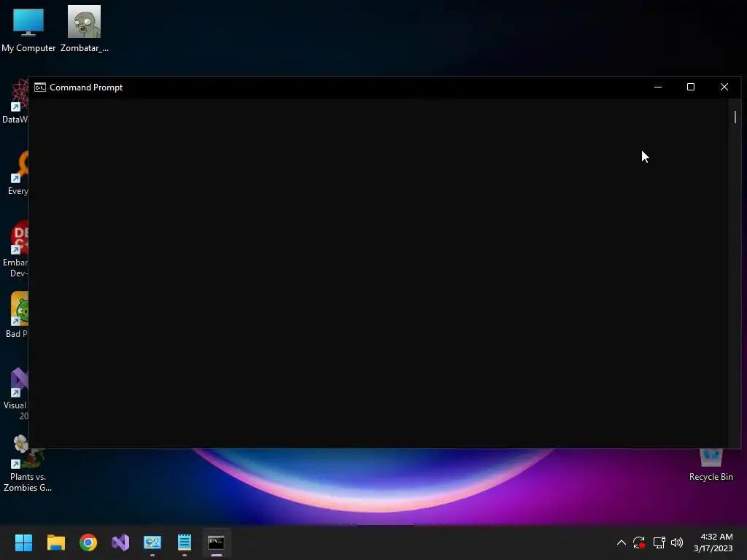Open the My Computer desktop icon

28,29
